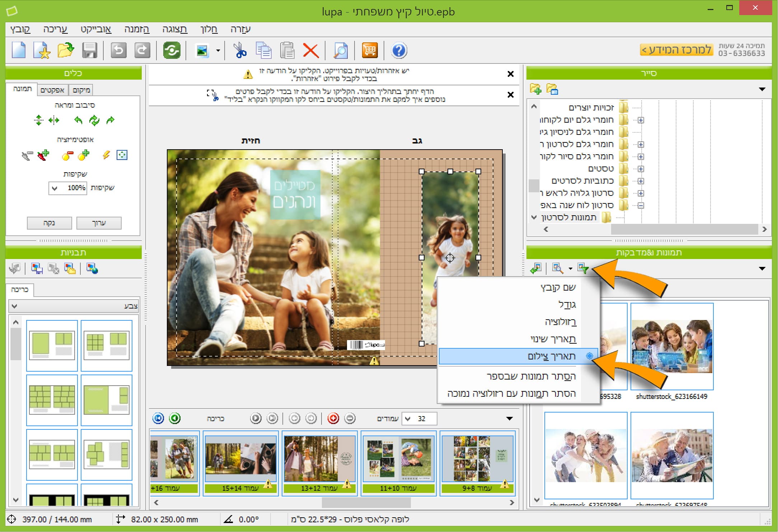Toggle הסתר תמונות שבספר menu option

[531, 376]
